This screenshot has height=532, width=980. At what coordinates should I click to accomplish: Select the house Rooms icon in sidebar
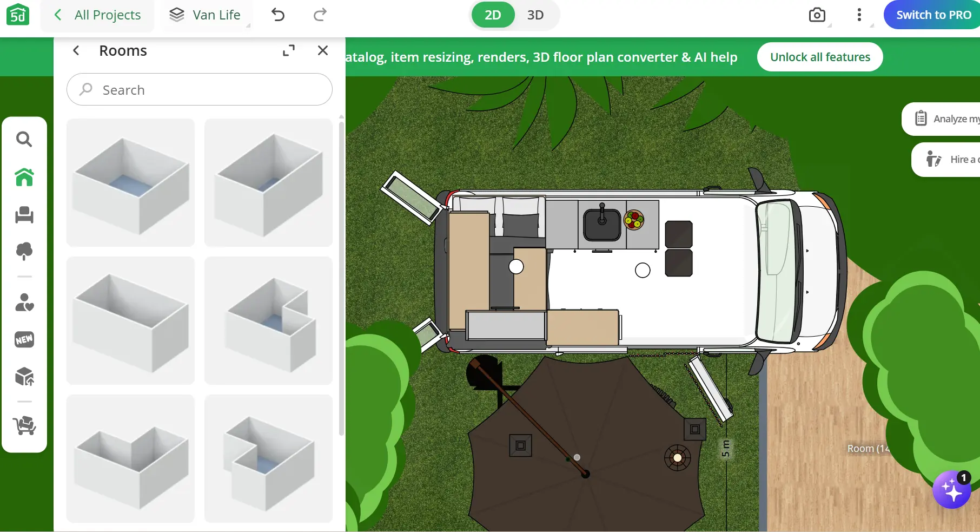coord(24,178)
